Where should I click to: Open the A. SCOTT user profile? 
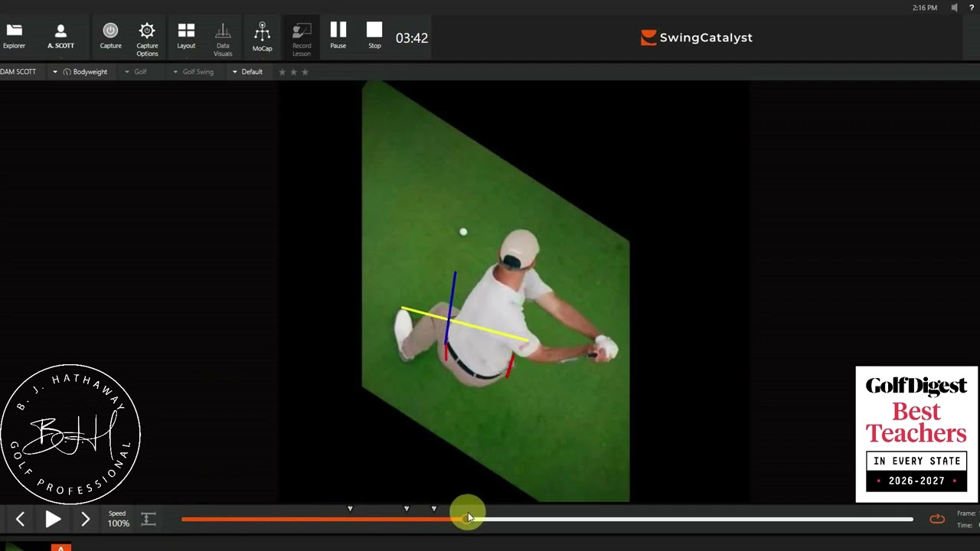coord(60,35)
